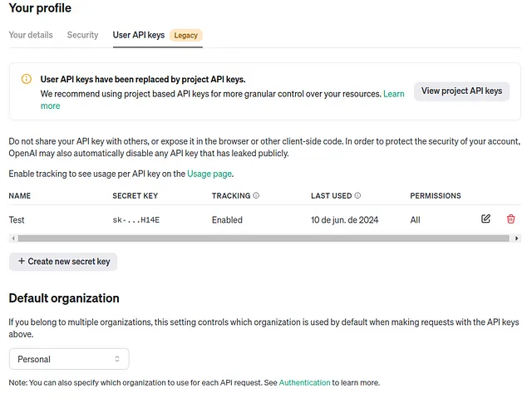Image resolution: width=532 pixels, height=398 pixels.
Task: Click Create new secret key button
Action: pos(63,262)
